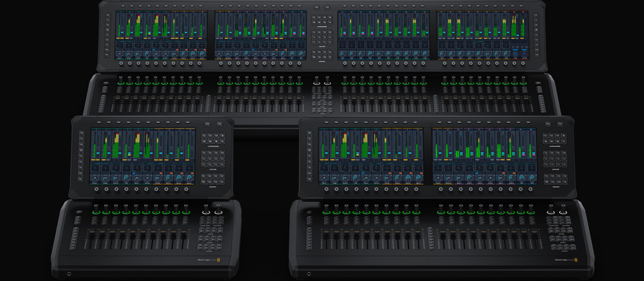Click the headphone jack on the medium console front
The width and height of the screenshot is (644, 281).
[308, 273]
